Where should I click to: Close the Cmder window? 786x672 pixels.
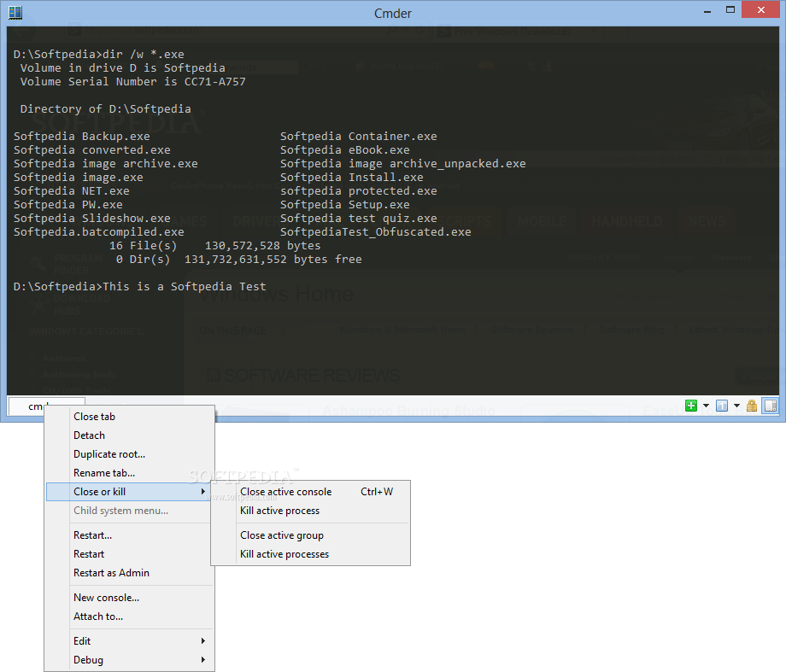tap(760, 10)
